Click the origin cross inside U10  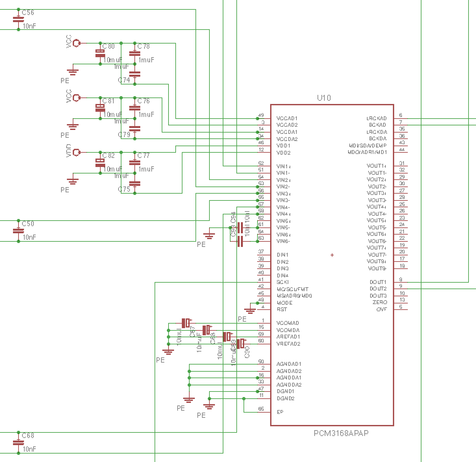332,255
